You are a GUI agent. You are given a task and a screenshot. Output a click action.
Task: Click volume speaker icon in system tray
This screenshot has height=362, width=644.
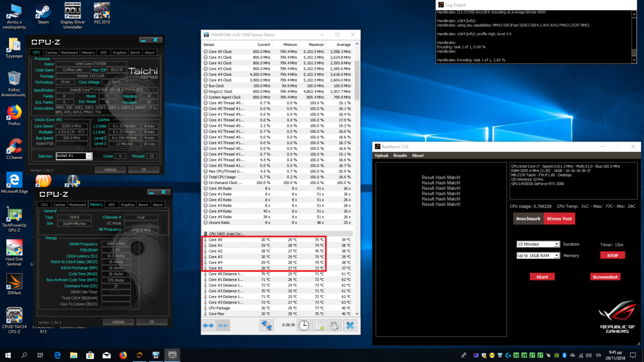coord(588,355)
